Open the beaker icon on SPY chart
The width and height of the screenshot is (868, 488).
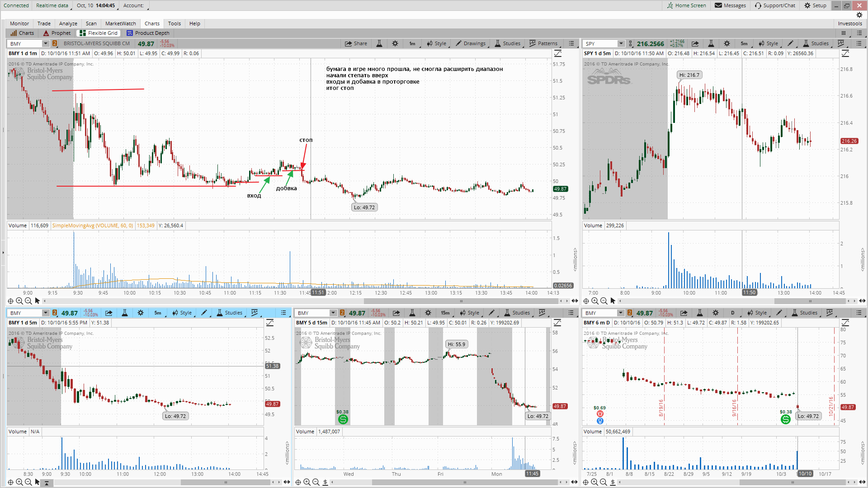(x=711, y=43)
